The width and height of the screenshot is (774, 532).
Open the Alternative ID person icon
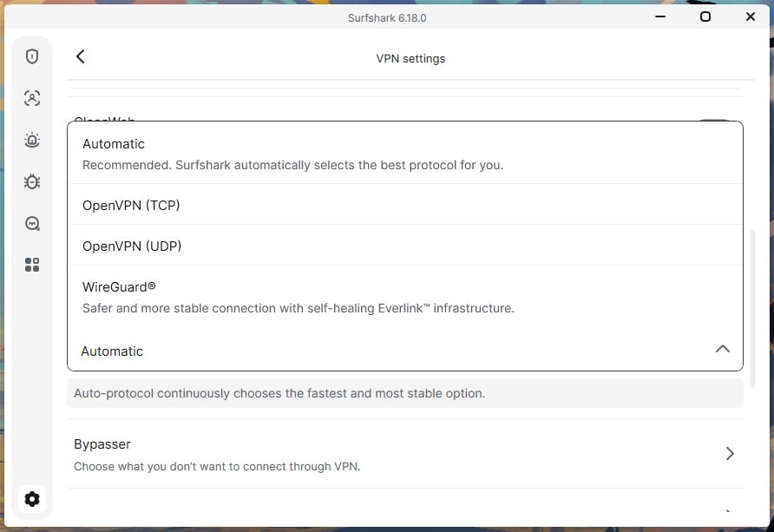tap(32, 98)
